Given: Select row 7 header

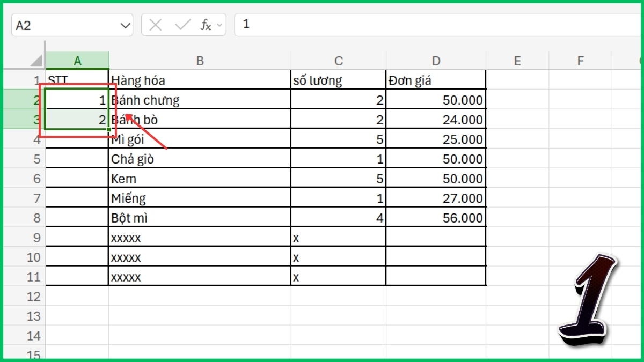Looking at the screenshot, I should click(25, 198).
